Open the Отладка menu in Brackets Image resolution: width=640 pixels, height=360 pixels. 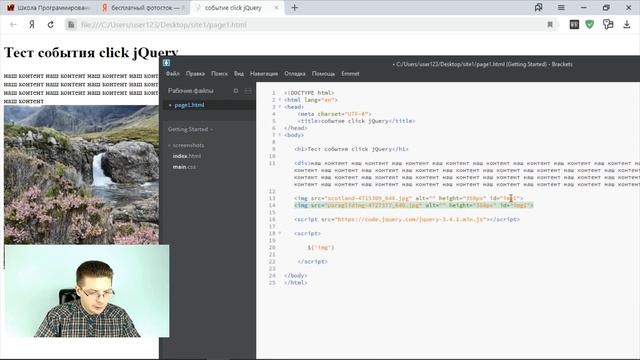click(x=295, y=74)
